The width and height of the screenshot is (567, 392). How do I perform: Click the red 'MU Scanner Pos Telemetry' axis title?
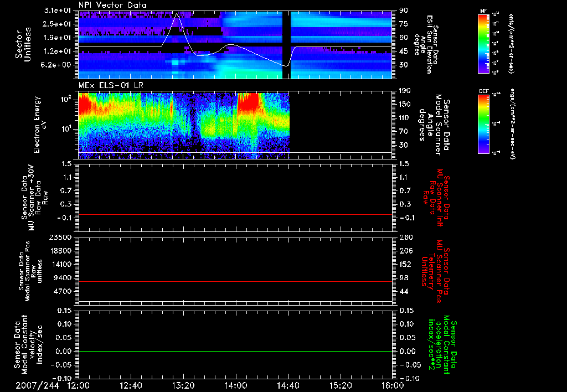(436, 271)
